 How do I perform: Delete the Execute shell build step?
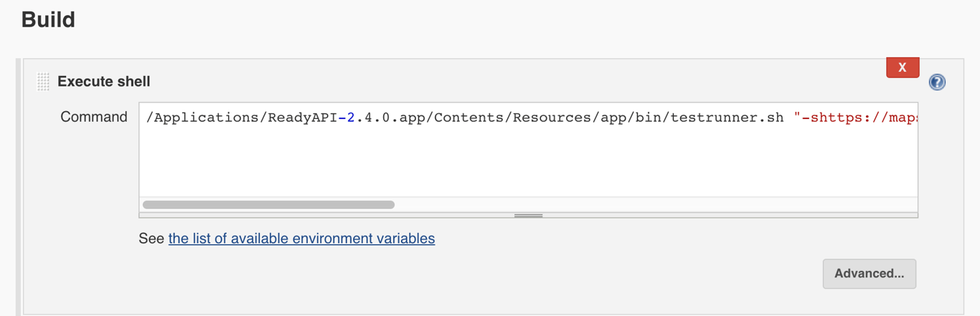[903, 67]
